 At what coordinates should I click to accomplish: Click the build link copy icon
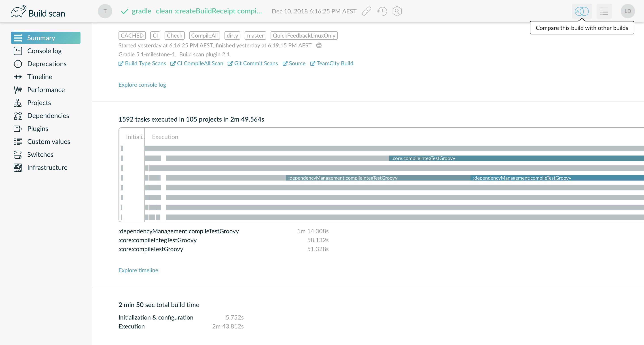click(x=366, y=11)
